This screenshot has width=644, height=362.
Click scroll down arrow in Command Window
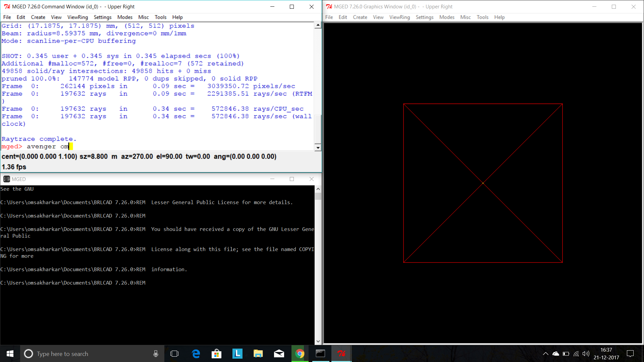(318, 147)
